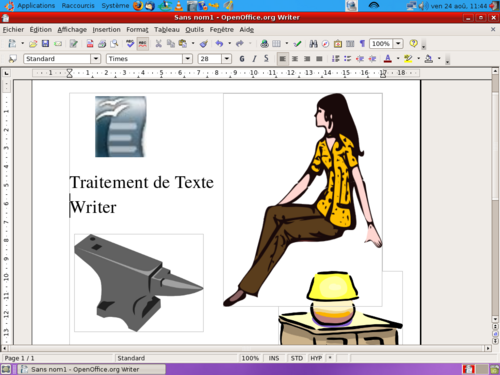Open the Tableau menu
Viewport: 500px width, 375px height.
[x=167, y=30]
